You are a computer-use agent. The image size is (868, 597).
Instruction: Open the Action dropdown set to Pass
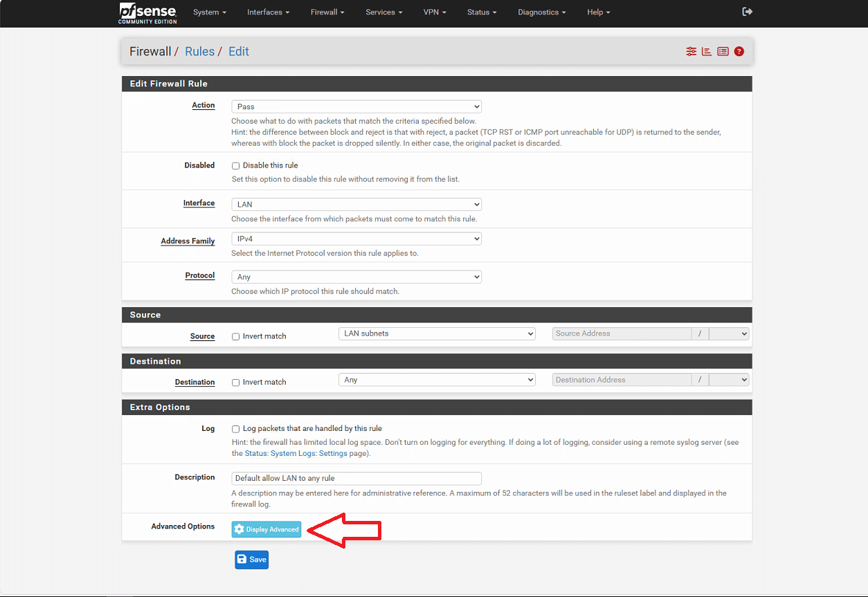(356, 107)
